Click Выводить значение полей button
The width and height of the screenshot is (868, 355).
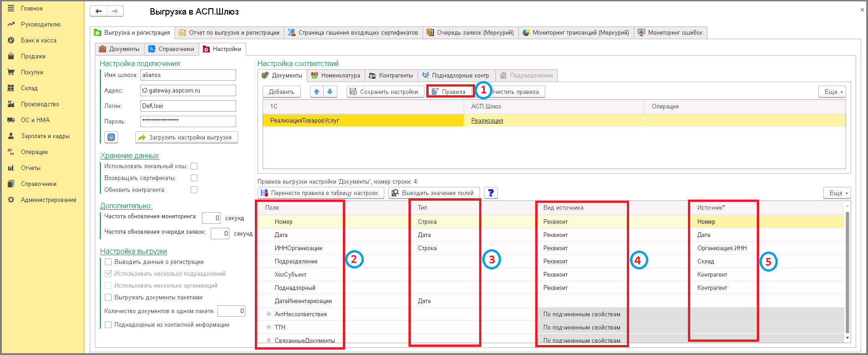pos(434,193)
